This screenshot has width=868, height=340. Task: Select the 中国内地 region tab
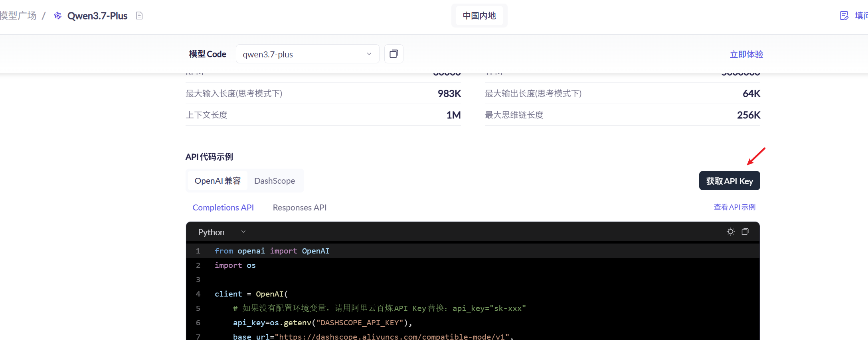click(479, 16)
